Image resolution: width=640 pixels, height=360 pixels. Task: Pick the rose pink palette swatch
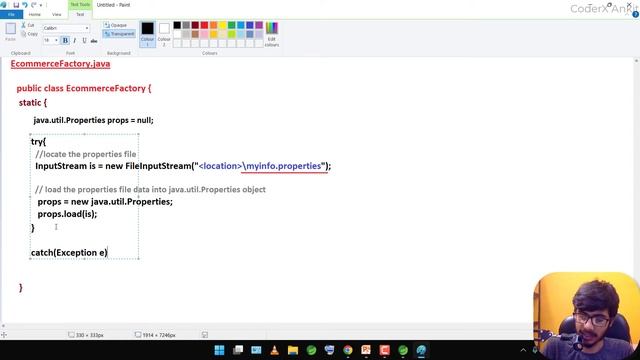(x=204, y=34)
